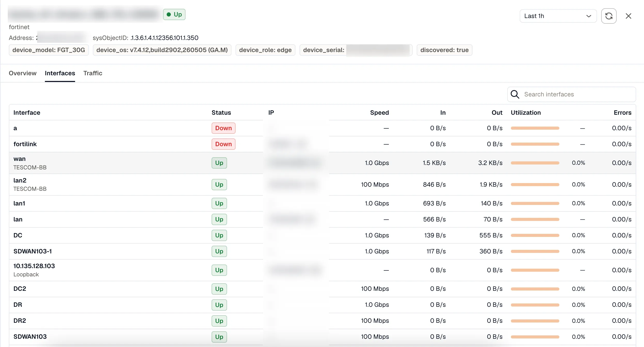
Task: Click the device_model: FGT_30G tag
Action: [49, 50]
